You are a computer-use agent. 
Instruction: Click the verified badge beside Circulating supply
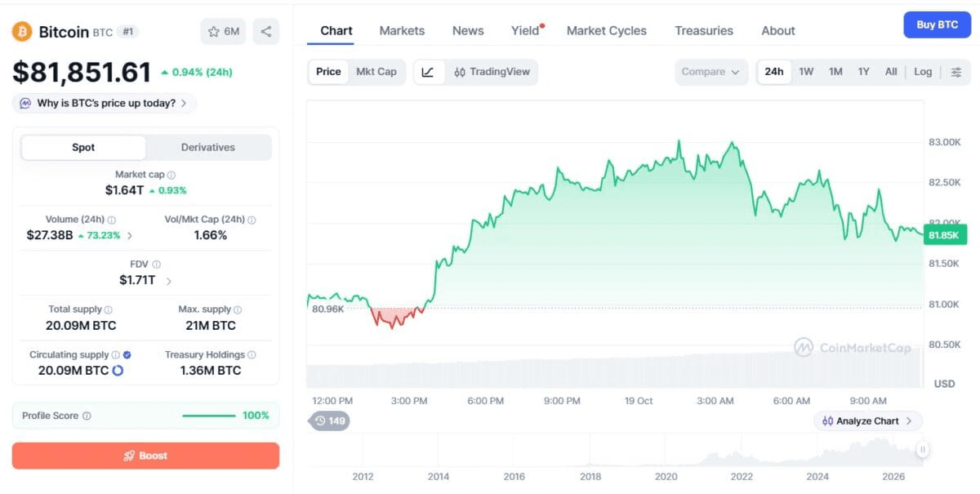click(127, 355)
